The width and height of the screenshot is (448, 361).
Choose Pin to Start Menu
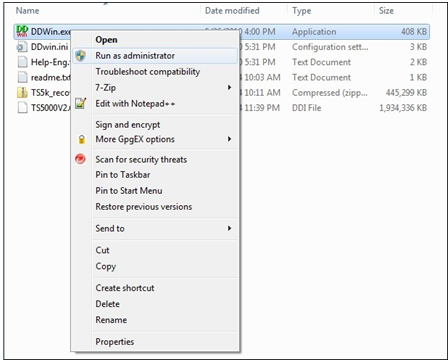tap(155, 191)
